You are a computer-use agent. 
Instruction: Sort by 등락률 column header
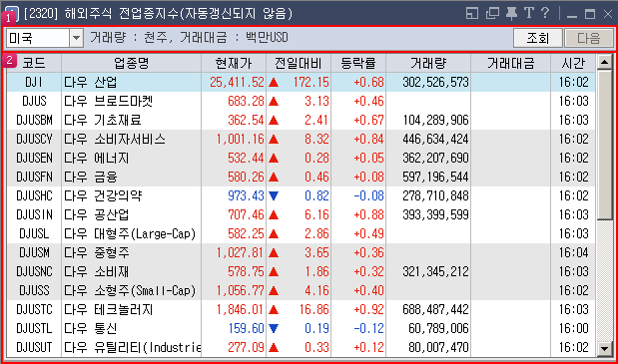(x=358, y=63)
